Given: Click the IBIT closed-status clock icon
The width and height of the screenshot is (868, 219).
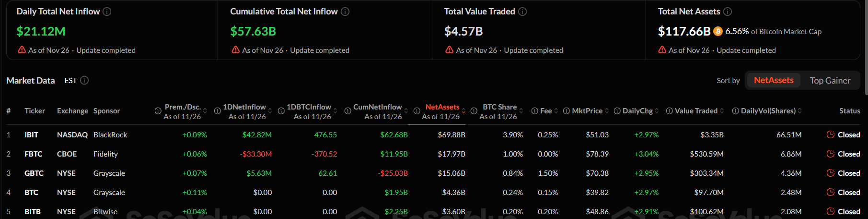Looking at the screenshot, I should pos(831,134).
